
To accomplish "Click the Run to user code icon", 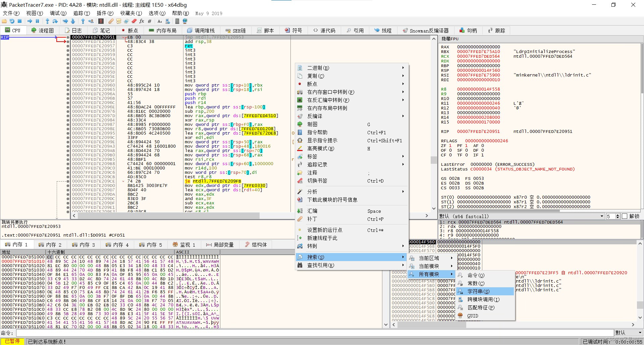I will tap(91, 21).
